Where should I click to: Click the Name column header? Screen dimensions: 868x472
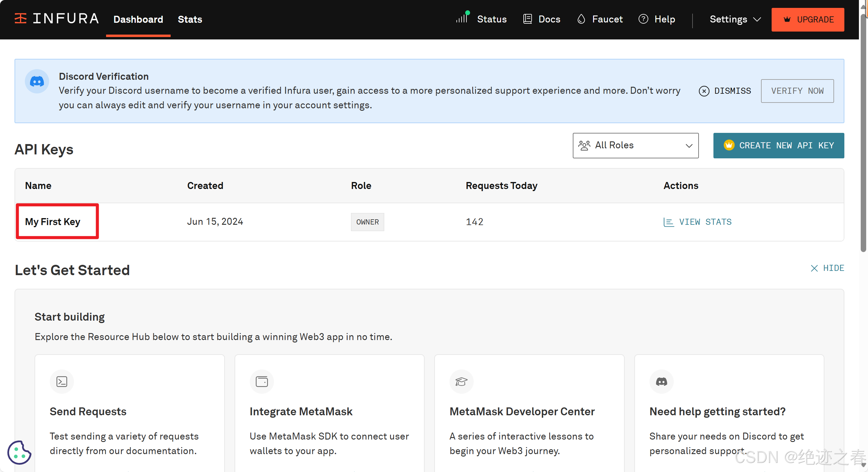38,186
